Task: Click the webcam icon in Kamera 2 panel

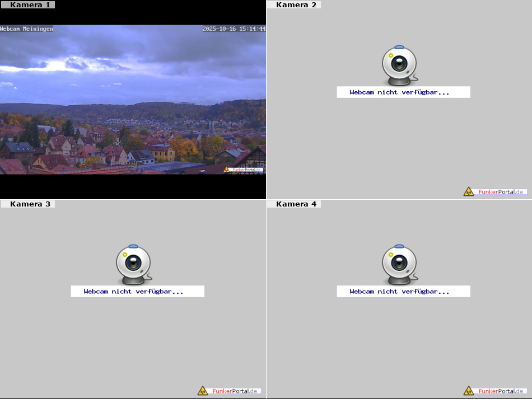Action: click(x=399, y=64)
